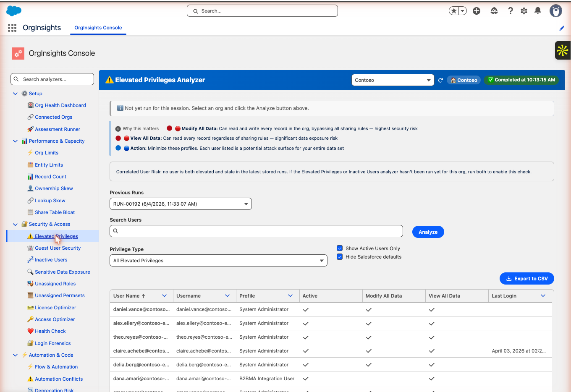Image resolution: width=571 pixels, height=392 pixels.
Task: Click the refresh icon next to org selector
Action: [x=440, y=80]
